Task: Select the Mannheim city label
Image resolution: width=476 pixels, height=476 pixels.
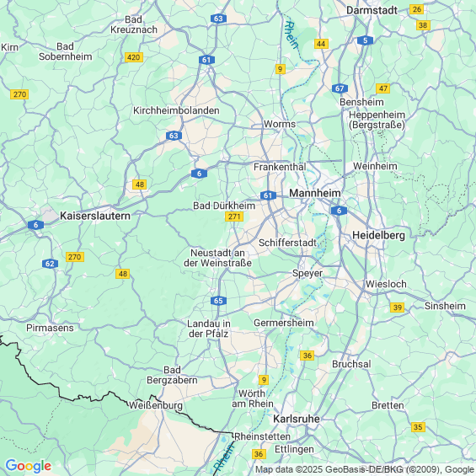Action: pos(315,193)
